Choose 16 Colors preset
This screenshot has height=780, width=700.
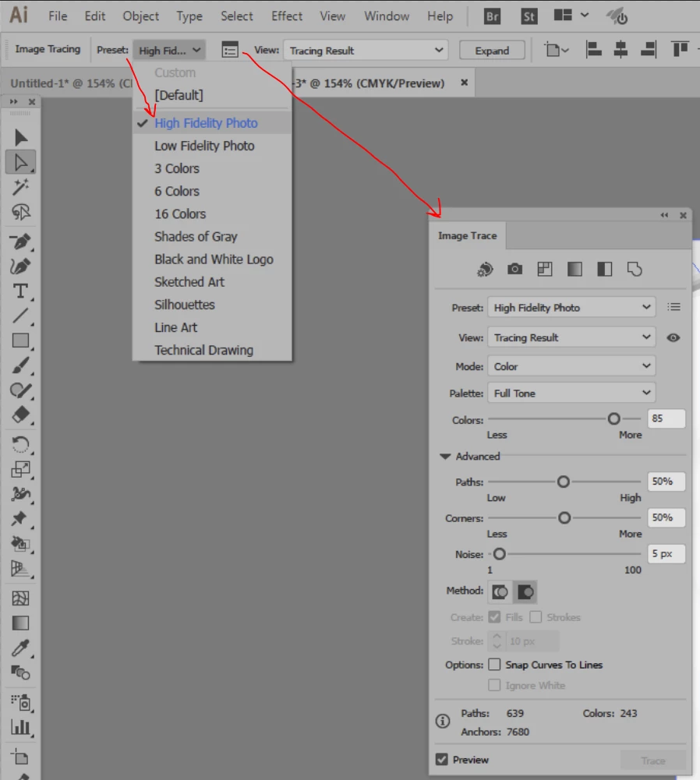point(179,214)
